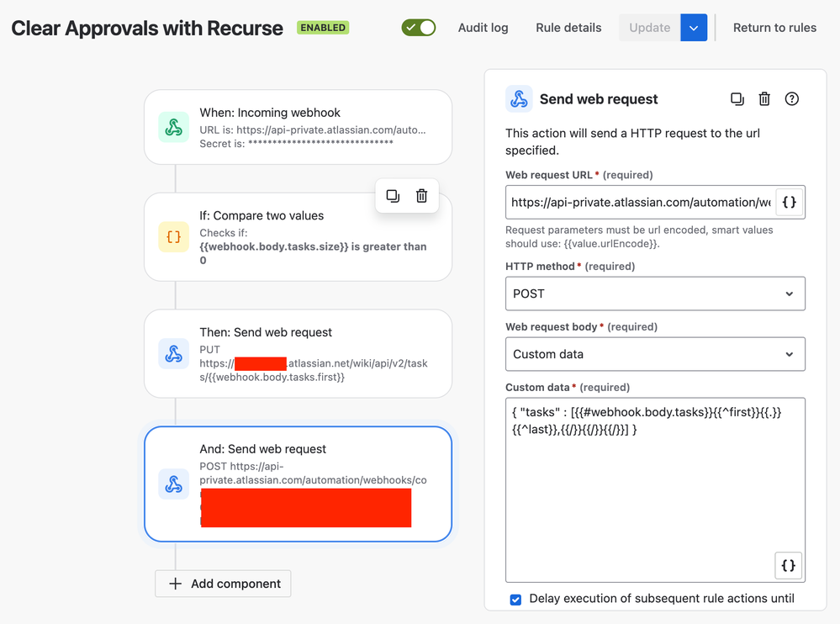Toggle Delay execution of subsequent rule actions checkbox
Viewport: 840px width, 624px height.
515,600
